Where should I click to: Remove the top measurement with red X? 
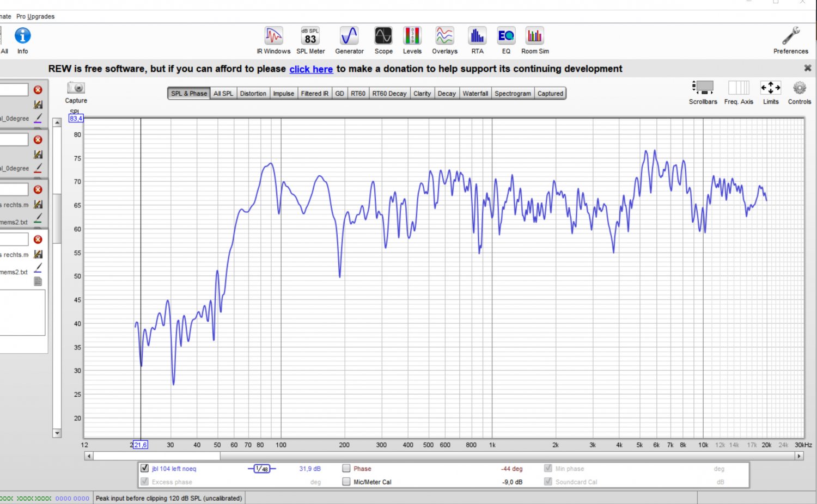(38, 90)
